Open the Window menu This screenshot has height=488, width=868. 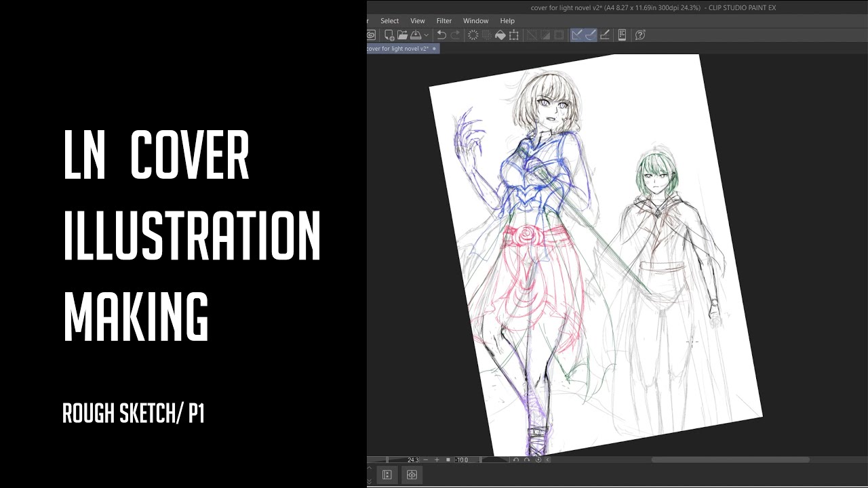point(476,21)
